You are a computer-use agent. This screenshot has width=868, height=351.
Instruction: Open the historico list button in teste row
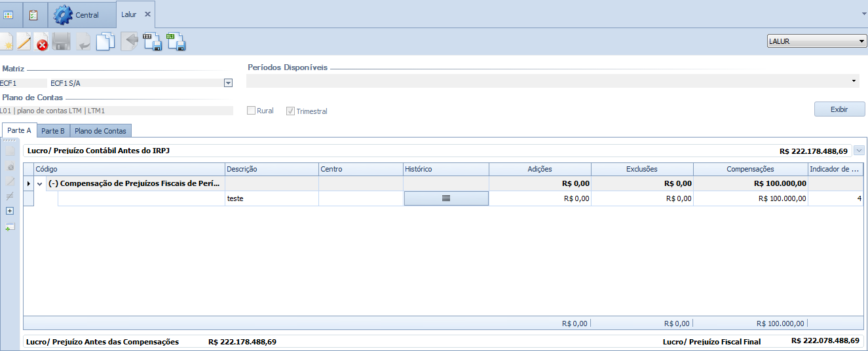coord(446,198)
